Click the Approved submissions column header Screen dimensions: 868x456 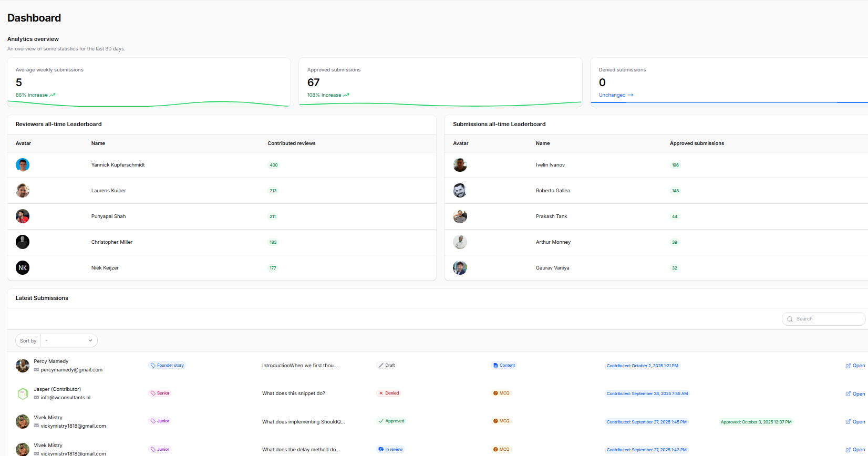697,143
